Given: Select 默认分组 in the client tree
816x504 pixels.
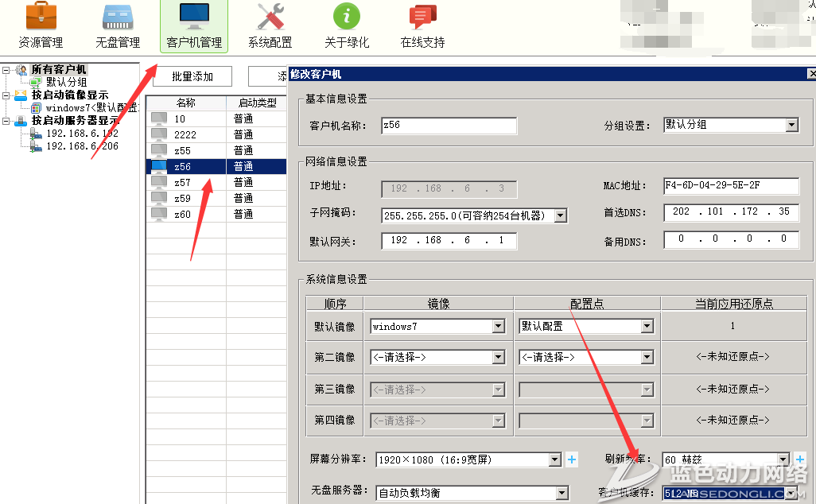Looking at the screenshot, I should 66,82.
